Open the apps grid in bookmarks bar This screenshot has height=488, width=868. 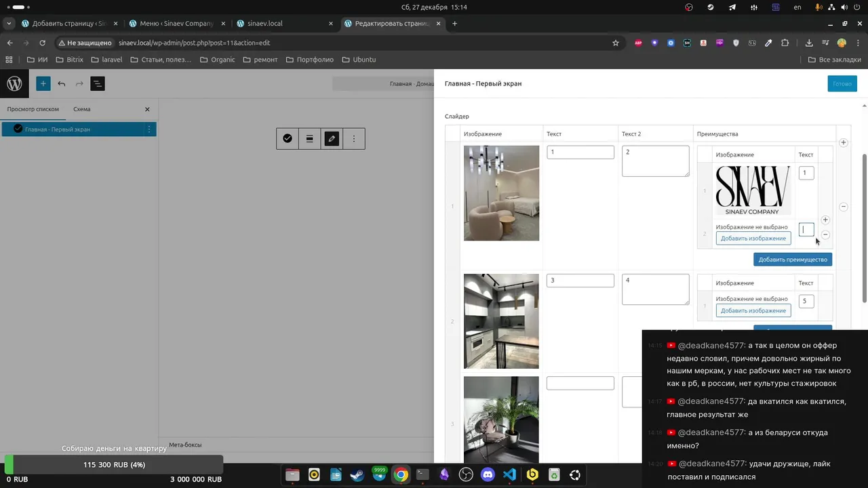pyautogui.click(x=9, y=60)
